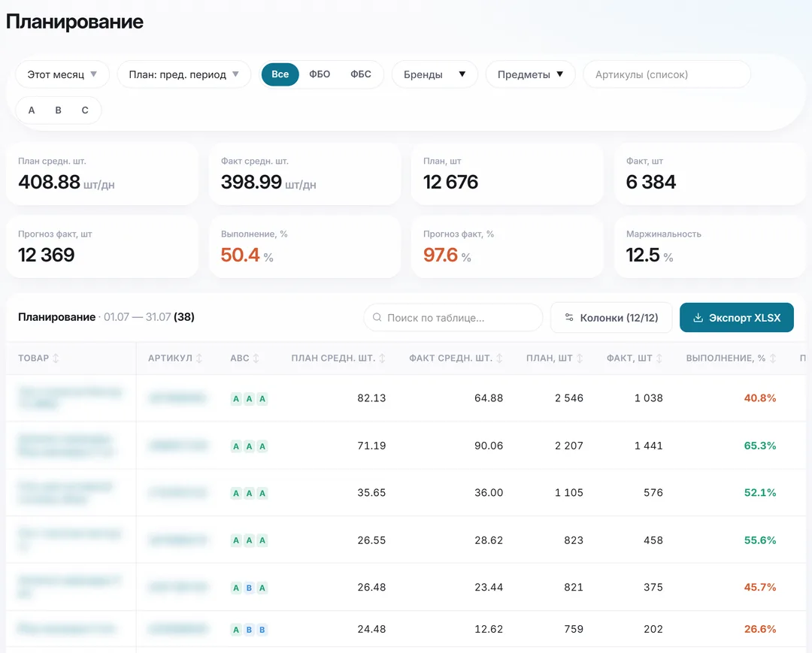Screen dimensions: 812x653
Task: Expand the План: пред. период dropdown
Action: pyautogui.click(x=184, y=74)
